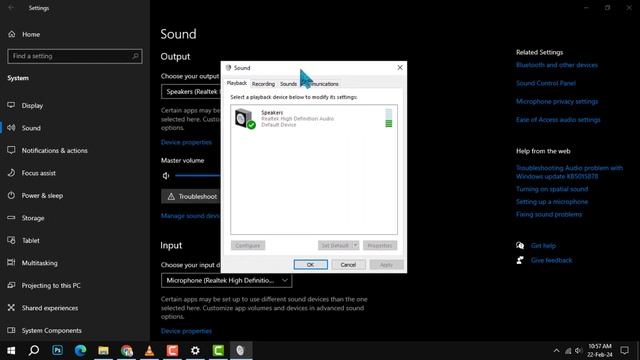Open Settings gear icon in the taskbar
The width and height of the screenshot is (640, 360).
tap(195, 350)
